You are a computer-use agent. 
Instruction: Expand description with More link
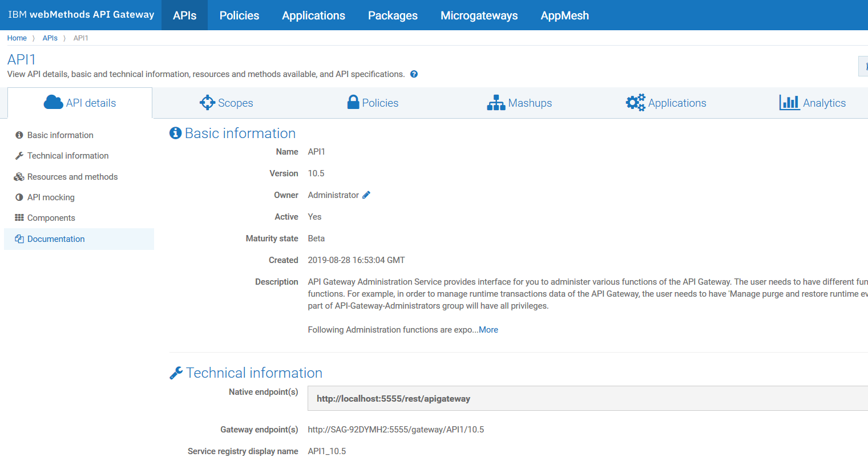point(488,330)
